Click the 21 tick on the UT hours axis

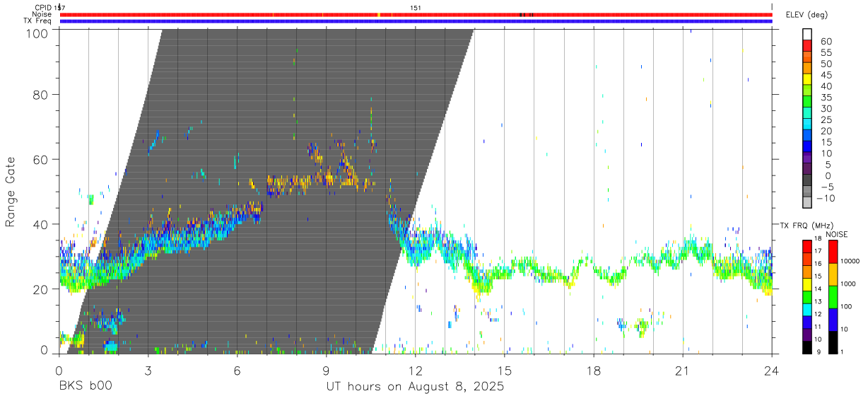(683, 371)
